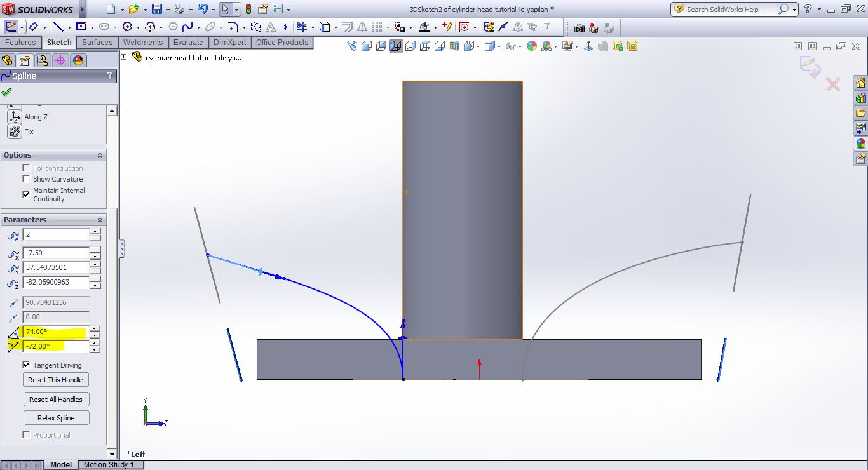Click the green checkmark to accept spline
The image size is (868, 470).
coord(6,92)
